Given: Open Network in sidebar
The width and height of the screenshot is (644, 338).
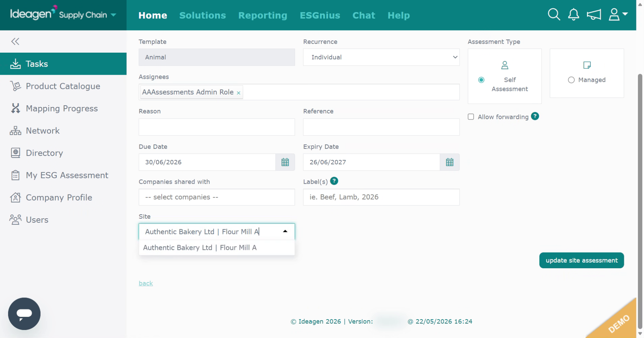Looking at the screenshot, I should pos(63,131).
